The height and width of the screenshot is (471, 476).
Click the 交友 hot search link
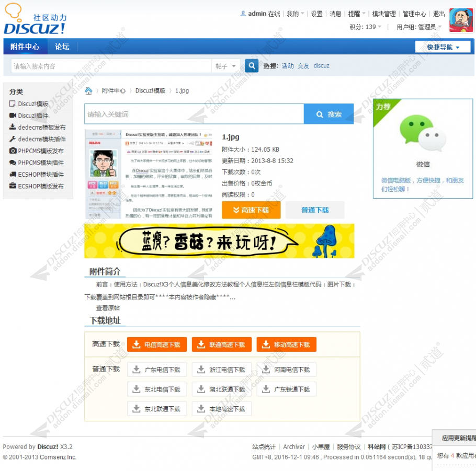(x=303, y=66)
